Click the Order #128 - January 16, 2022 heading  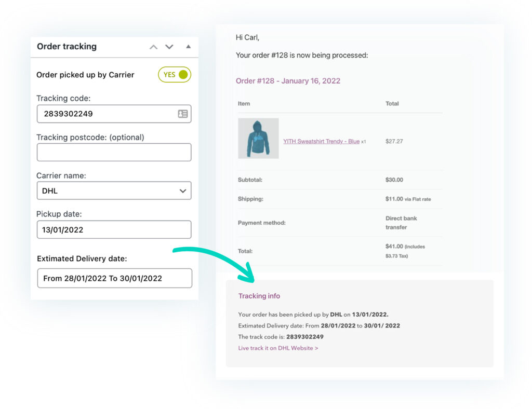point(288,81)
